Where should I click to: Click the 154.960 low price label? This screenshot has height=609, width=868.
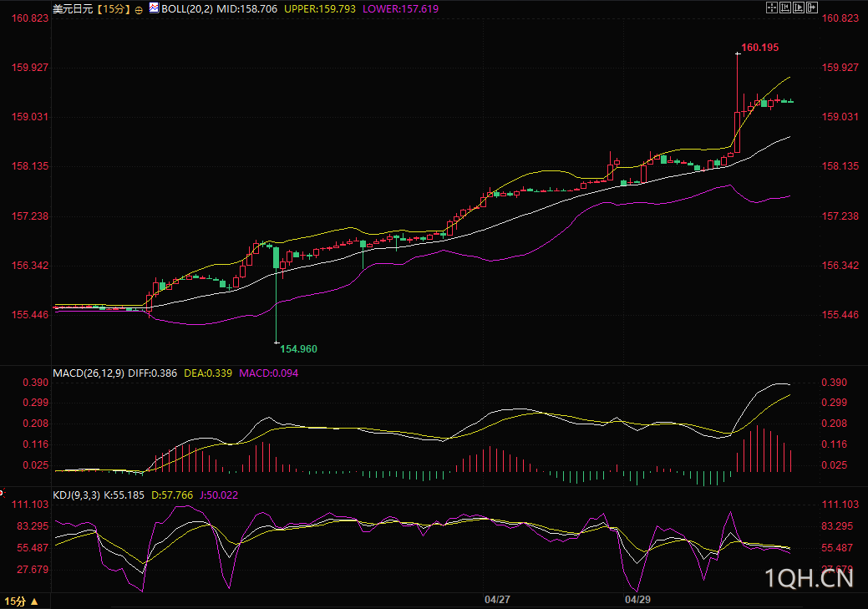[x=298, y=349]
